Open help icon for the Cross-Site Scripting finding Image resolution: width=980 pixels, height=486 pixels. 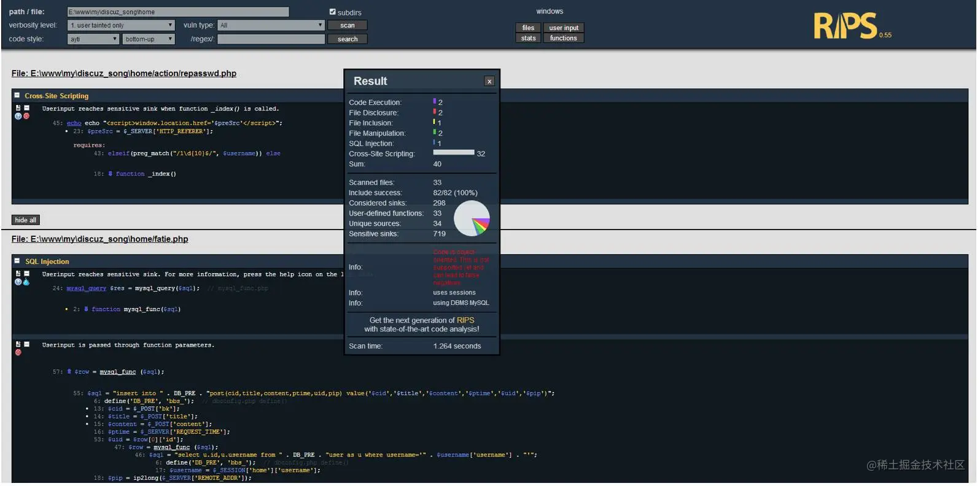[18, 116]
